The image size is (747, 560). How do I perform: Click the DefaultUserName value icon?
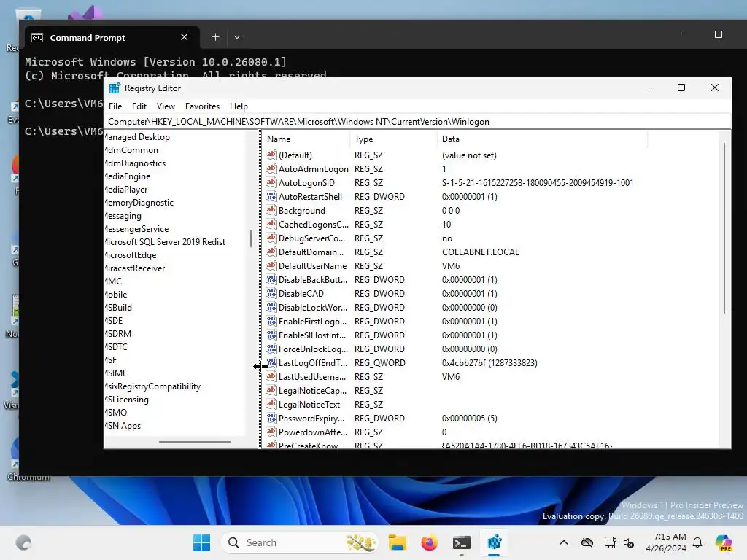(x=271, y=265)
